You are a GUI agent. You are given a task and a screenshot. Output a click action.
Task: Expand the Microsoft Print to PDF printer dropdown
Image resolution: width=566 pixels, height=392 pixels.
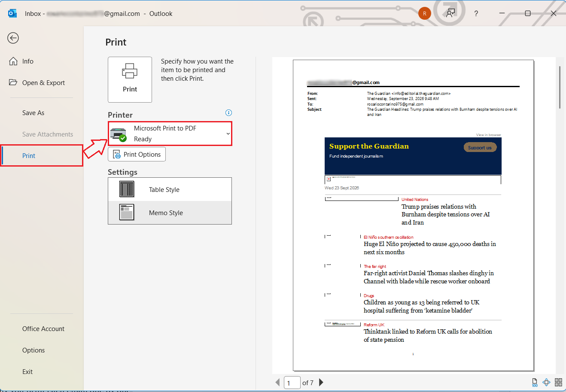tap(170, 134)
